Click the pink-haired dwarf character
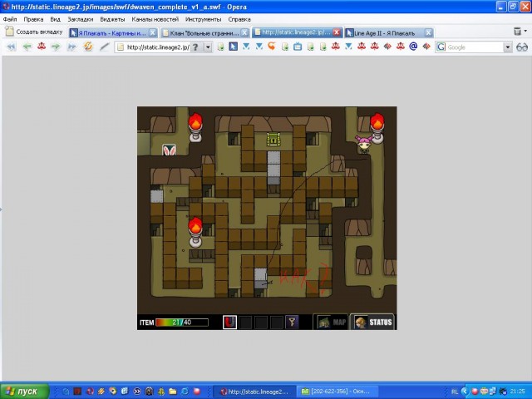532x399 pixels. [x=363, y=144]
